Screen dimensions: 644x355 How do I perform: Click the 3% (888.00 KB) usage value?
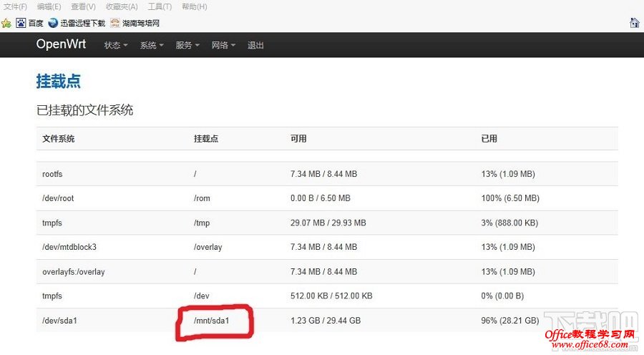(509, 223)
